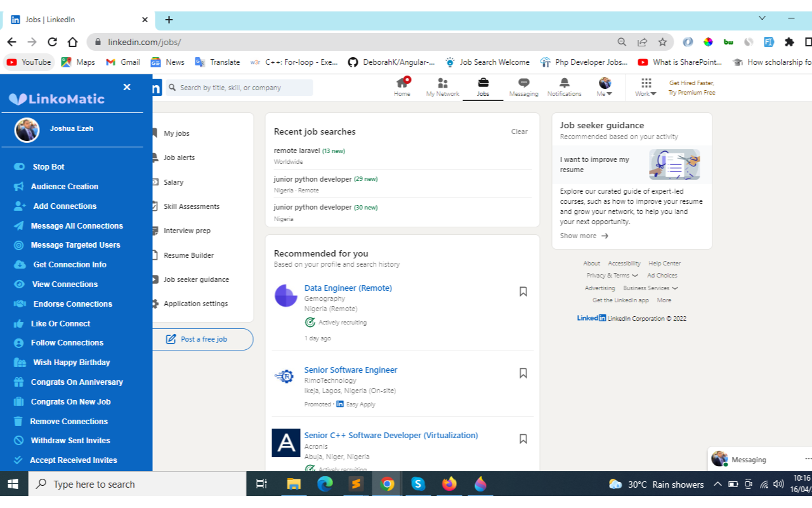Open My Network in LinkedIn nav
The image size is (812, 508).
click(443, 87)
